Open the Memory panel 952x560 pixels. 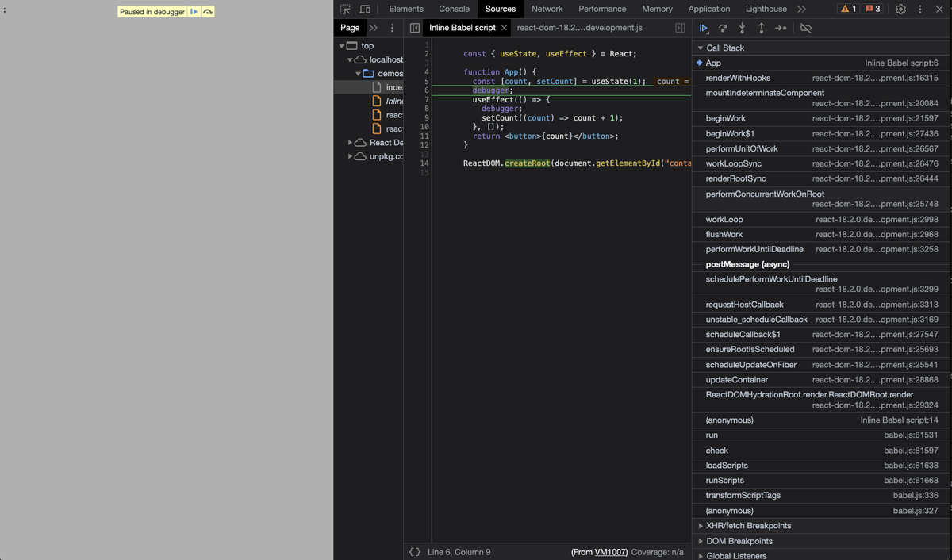click(x=657, y=9)
